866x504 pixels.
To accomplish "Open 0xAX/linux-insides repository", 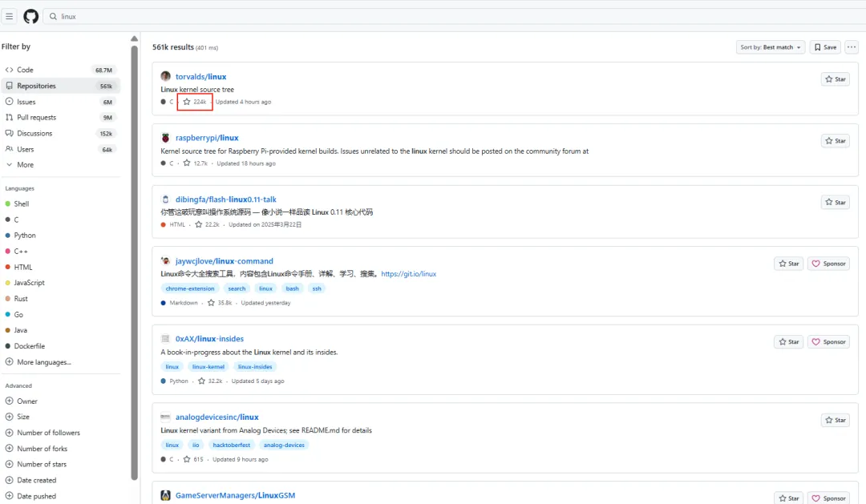I will pos(209,339).
